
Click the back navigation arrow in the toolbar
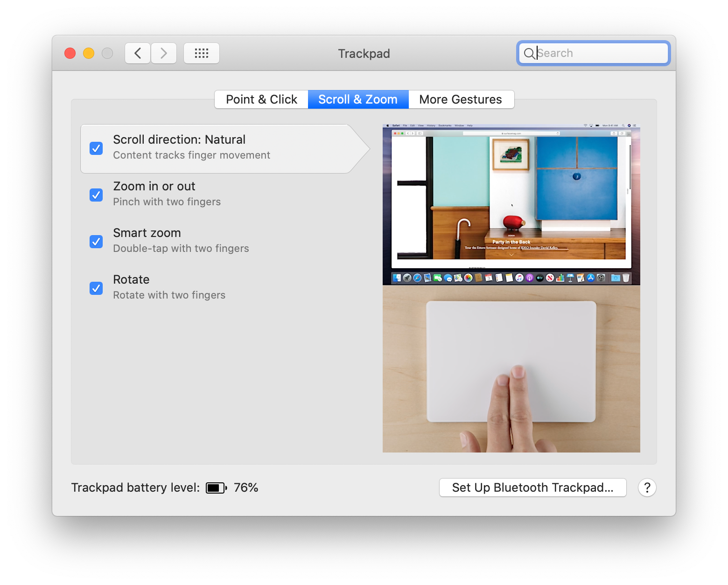137,53
